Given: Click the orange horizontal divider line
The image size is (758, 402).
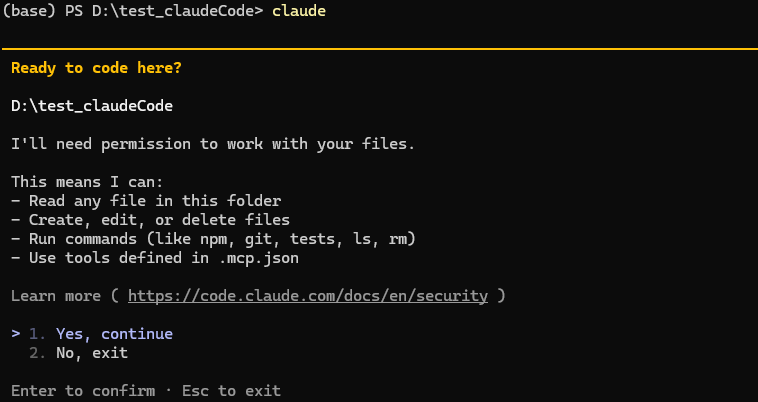Looking at the screenshot, I should [379, 48].
